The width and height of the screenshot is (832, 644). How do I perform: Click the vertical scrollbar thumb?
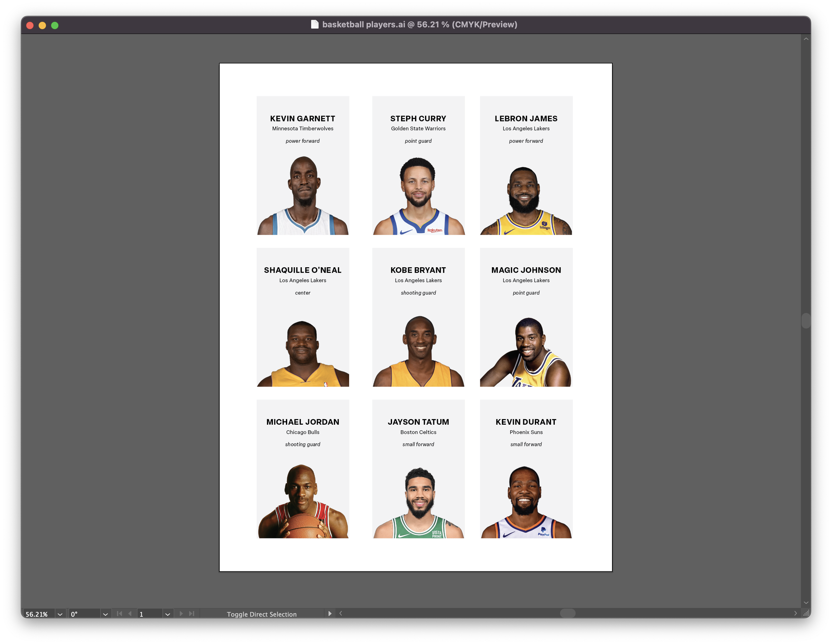tap(806, 321)
